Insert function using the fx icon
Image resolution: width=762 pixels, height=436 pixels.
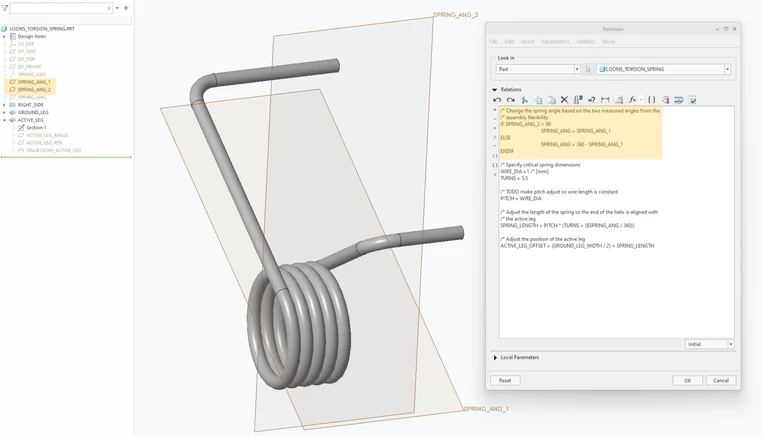(632, 100)
